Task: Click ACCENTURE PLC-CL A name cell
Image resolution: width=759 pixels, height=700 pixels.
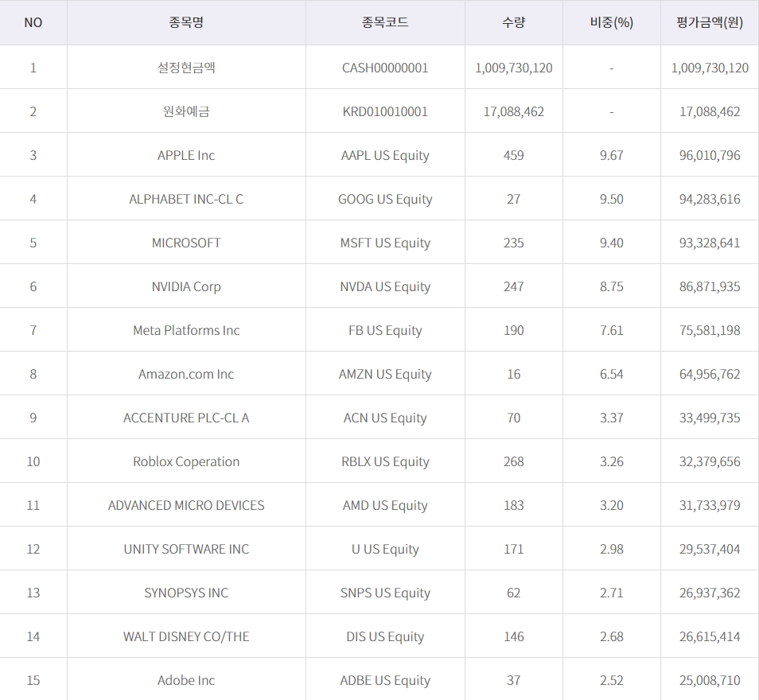Action: click(186, 418)
